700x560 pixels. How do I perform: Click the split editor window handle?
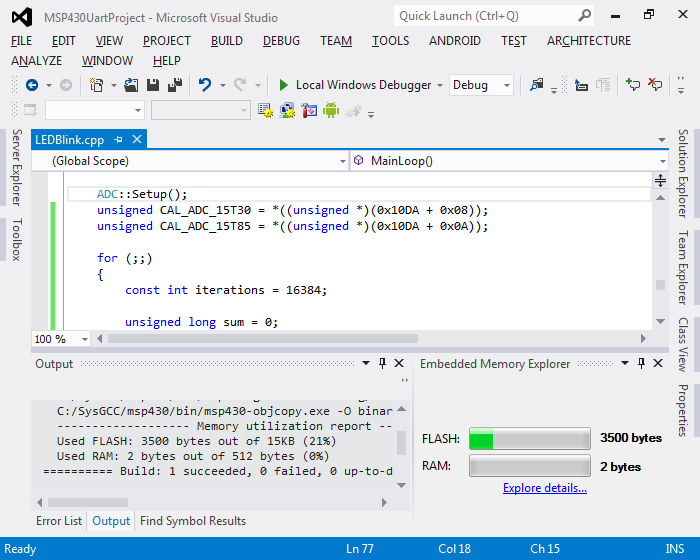pyautogui.click(x=660, y=180)
